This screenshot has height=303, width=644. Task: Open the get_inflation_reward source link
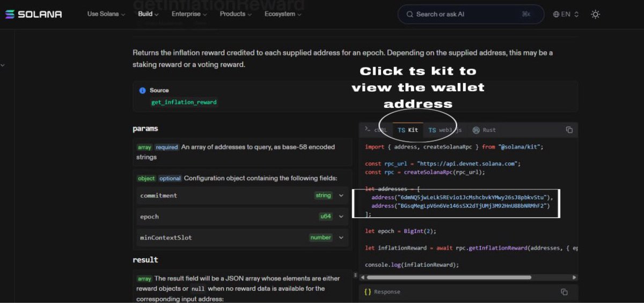click(x=184, y=102)
